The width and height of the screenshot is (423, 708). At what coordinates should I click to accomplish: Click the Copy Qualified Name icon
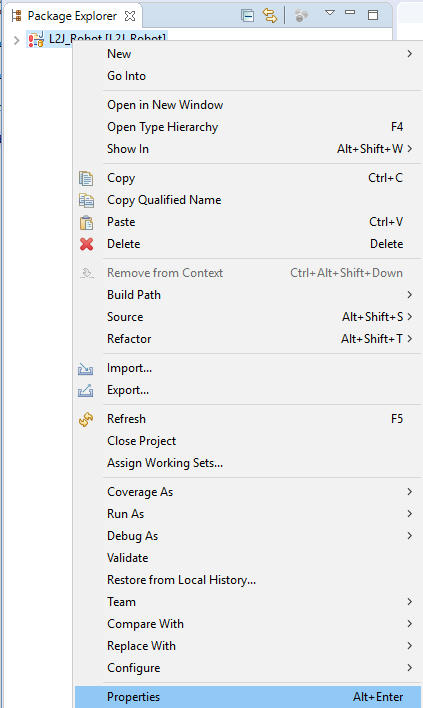[x=86, y=200]
